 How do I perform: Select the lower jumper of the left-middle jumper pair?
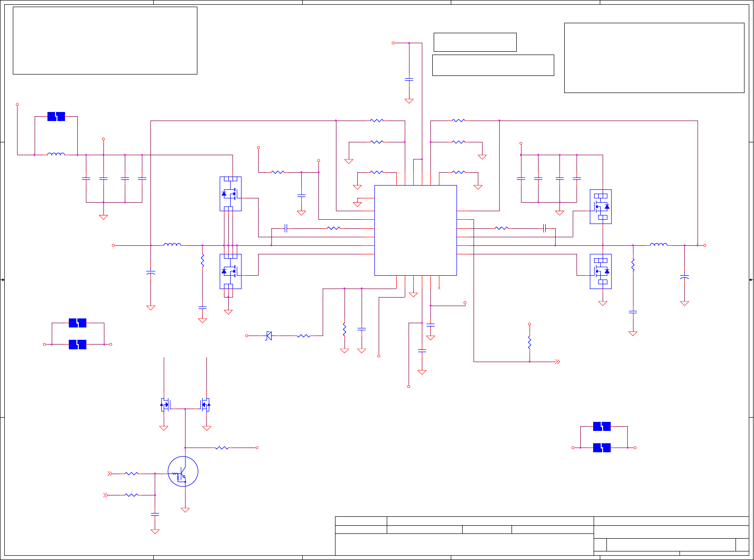(x=77, y=344)
